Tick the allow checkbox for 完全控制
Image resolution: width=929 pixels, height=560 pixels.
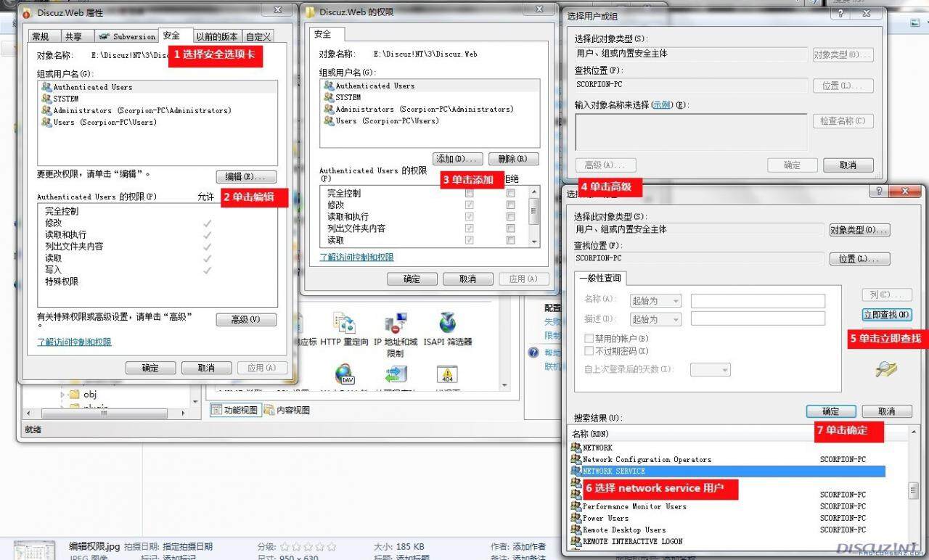click(470, 194)
